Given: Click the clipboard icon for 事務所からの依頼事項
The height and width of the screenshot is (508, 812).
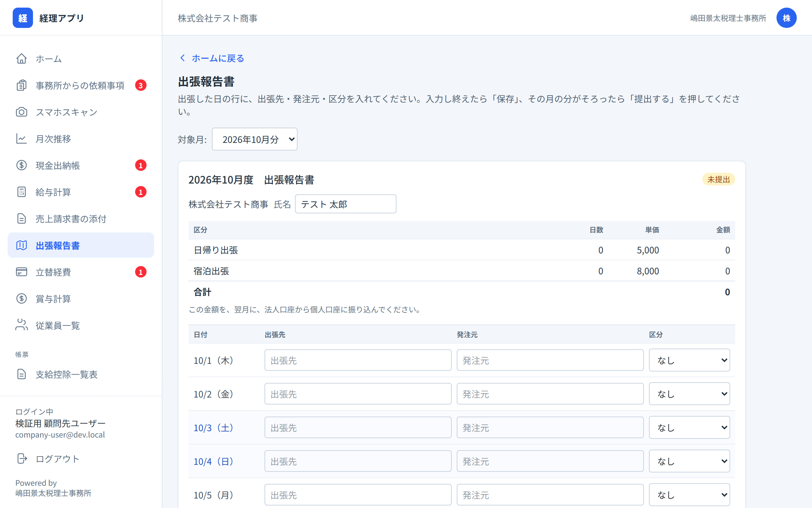Looking at the screenshot, I should tap(22, 85).
